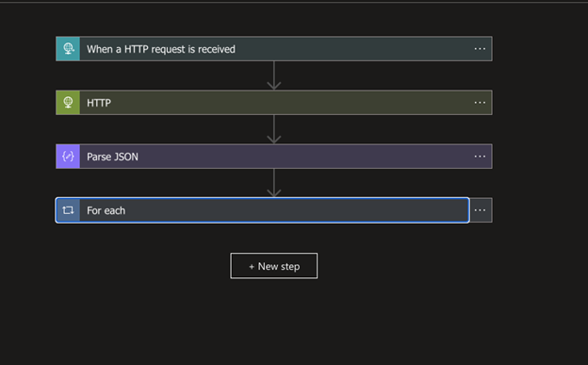The width and height of the screenshot is (588, 365).
Task: Select the green HTTP action icon
Action: click(x=68, y=103)
